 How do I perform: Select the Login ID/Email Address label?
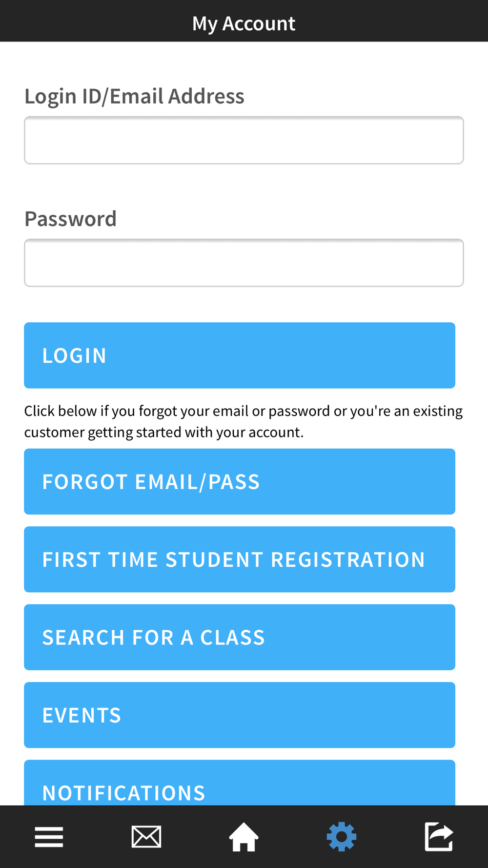[134, 96]
